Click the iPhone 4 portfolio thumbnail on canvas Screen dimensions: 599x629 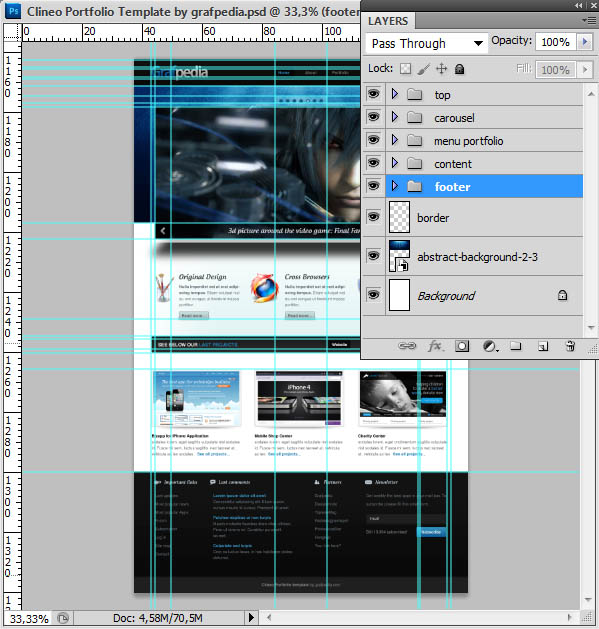pyautogui.click(x=298, y=399)
